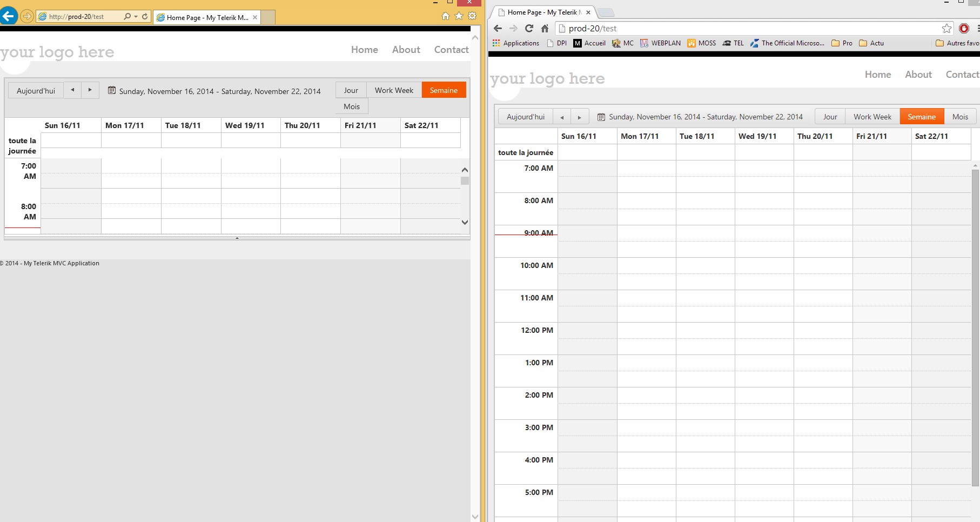Go to next week in IE scheduler

[90, 90]
